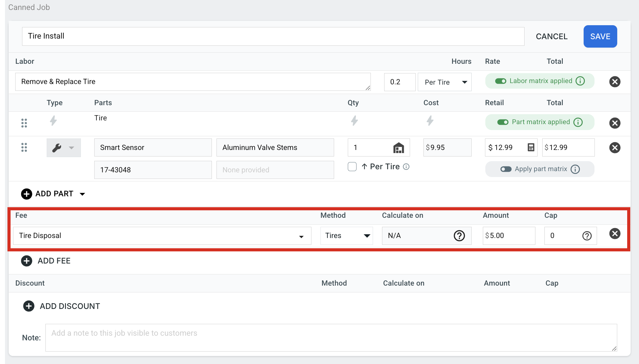Open the wrench part type dropdown
The width and height of the screenshot is (639, 364).
click(64, 148)
